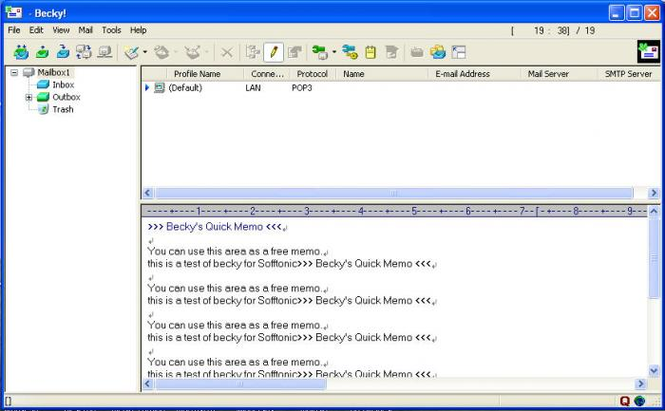Click the Name column header

pos(382,74)
